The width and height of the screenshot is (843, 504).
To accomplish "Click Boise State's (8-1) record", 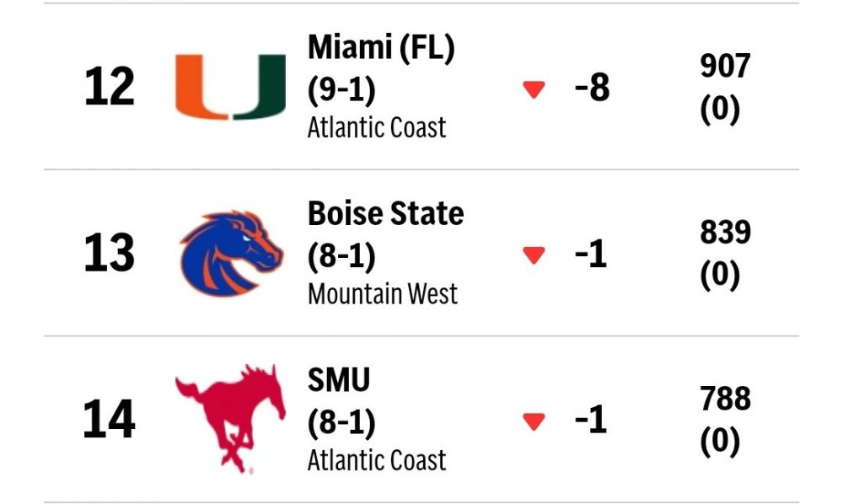I will pos(341,255).
